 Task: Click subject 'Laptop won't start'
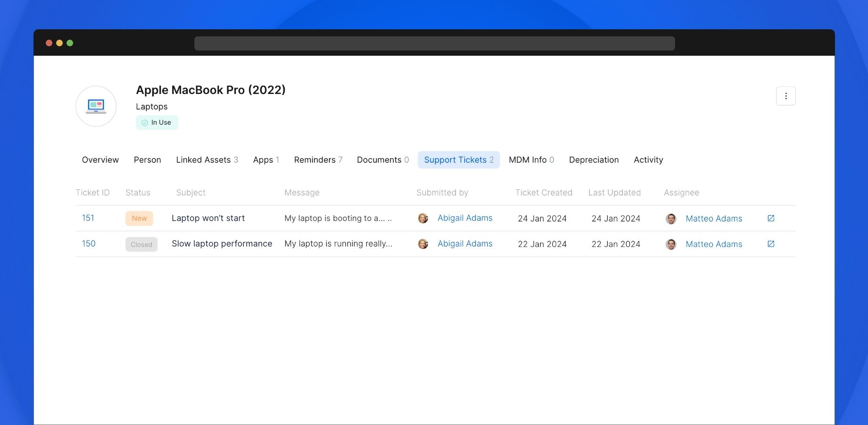tap(208, 218)
